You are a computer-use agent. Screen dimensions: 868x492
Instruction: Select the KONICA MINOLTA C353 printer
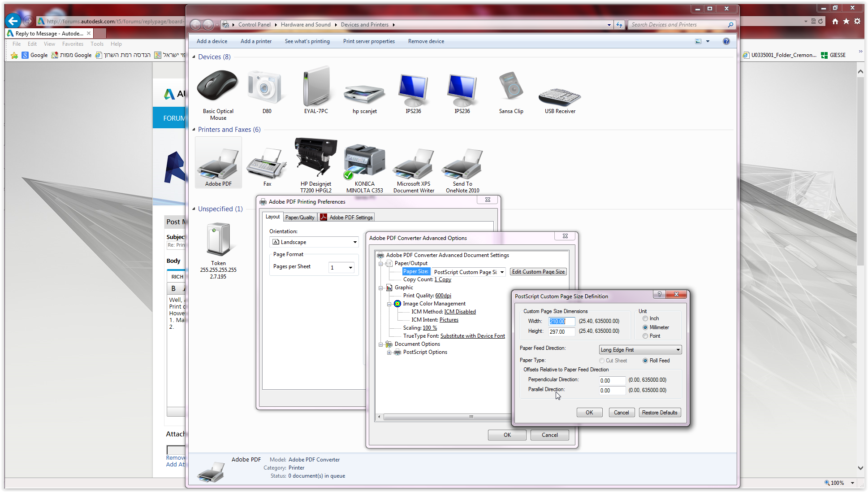(364, 161)
